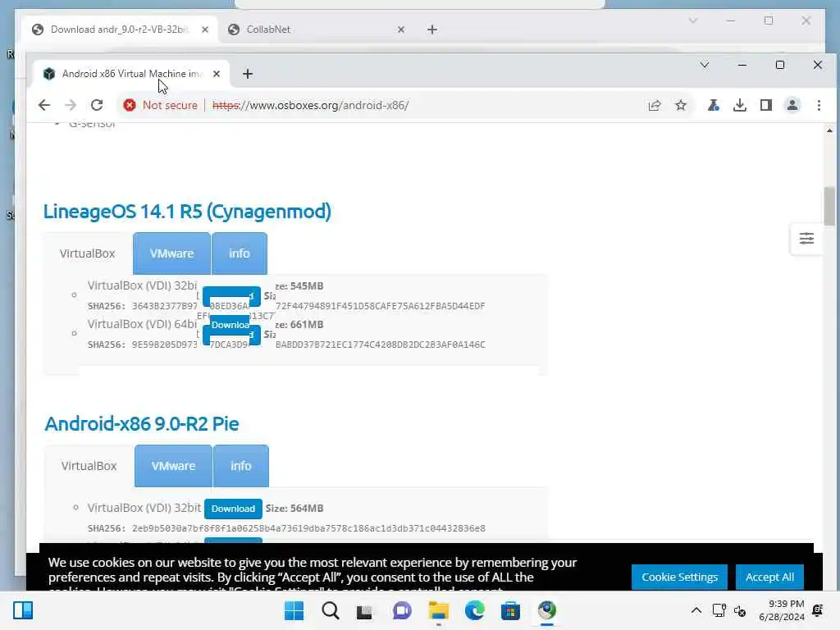Go forward to the next page
Viewport: 840px width, 630px height.
click(71, 105)
